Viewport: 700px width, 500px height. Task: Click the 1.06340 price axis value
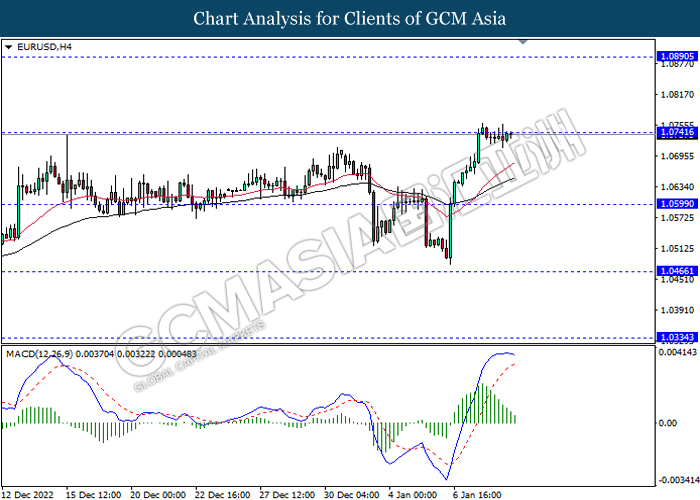[677, 187]
